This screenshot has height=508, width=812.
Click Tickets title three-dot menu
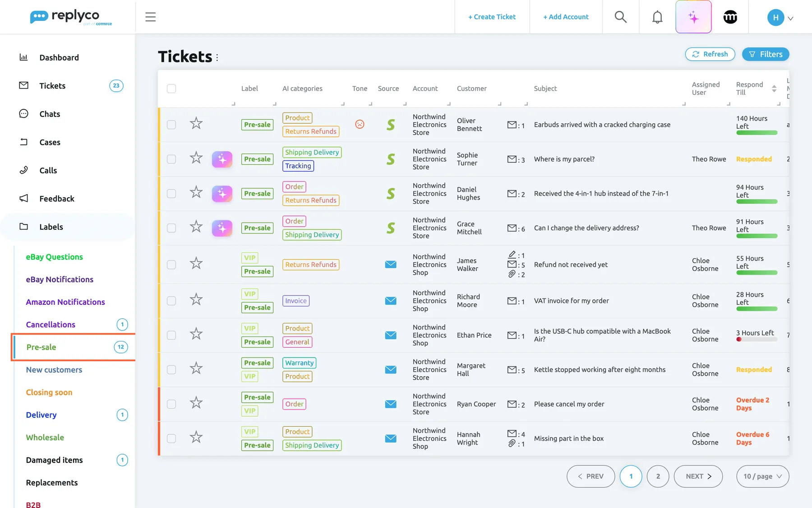[217, 57]
